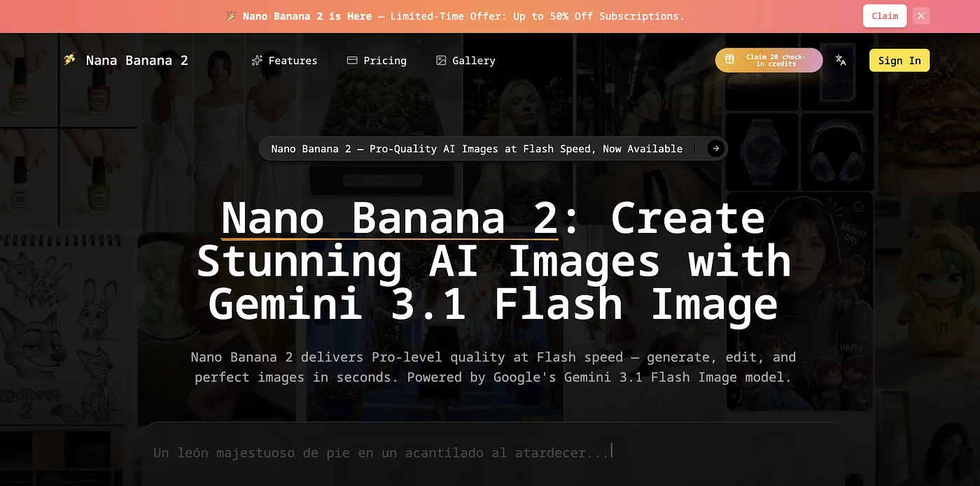Click the subtitle mentioning Pro-level quality
Screen dimensions: 980x486
[493, 367]
